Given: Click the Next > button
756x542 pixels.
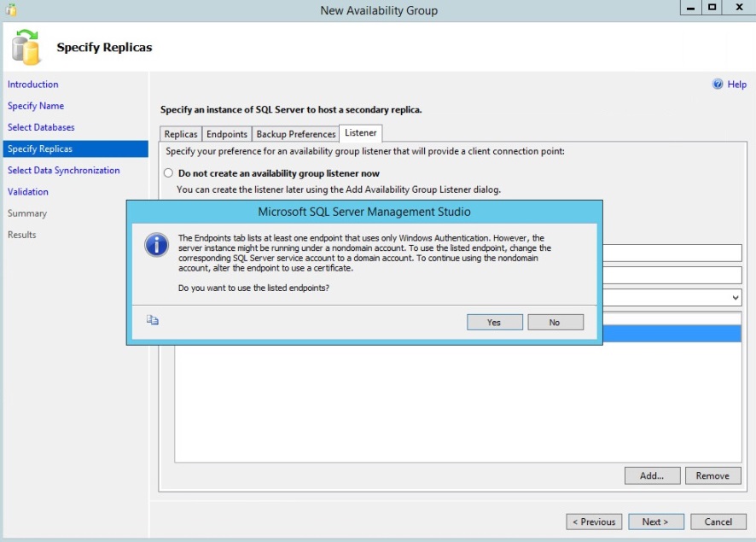Looking at the screenshot, I should [x=655, y=522].
